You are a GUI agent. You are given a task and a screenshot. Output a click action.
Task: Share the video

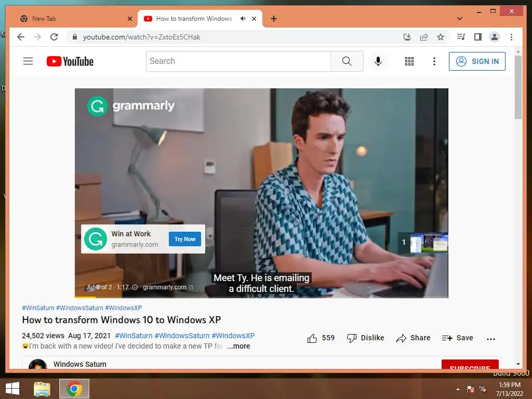[x=413, y=338]
